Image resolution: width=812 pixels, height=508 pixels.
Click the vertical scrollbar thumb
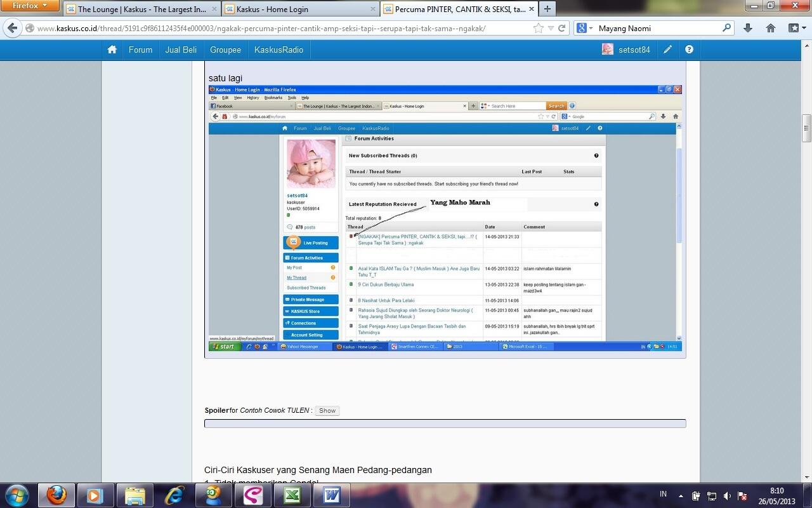coord(807,128)
